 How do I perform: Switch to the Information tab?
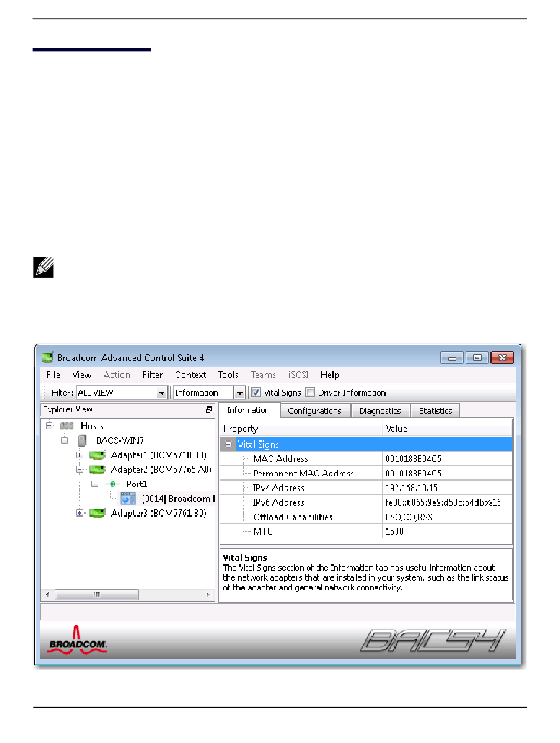coord(249,410)
